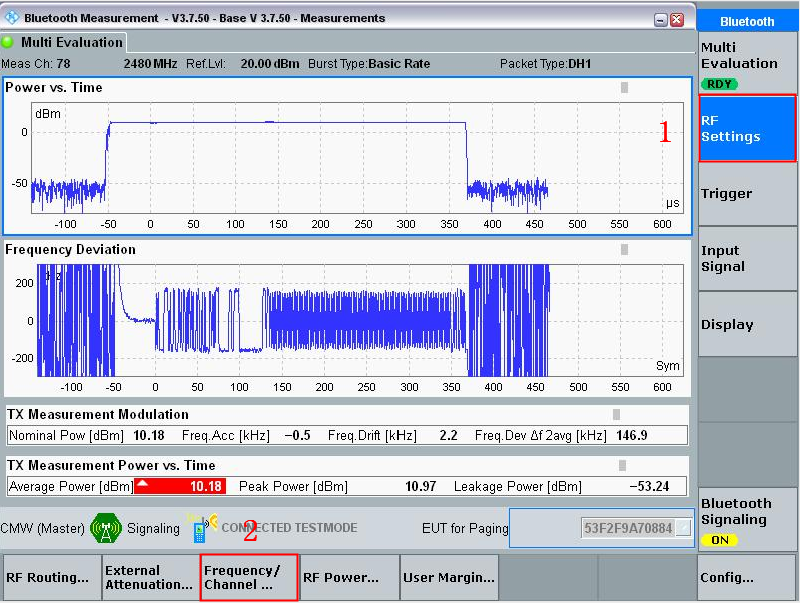Screen dimensions: 800x603
Task: Open External Attenuation... settings
Action: [x=151, y=577]
